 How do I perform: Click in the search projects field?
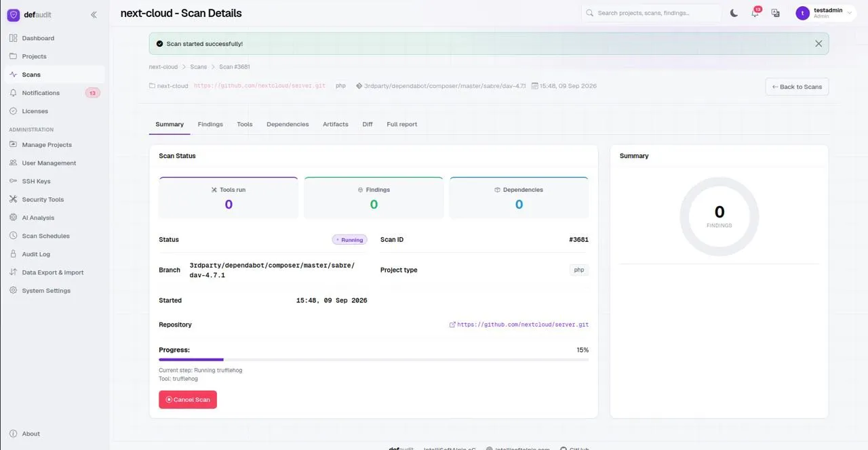pyautogui.click(x=652, y=13)
